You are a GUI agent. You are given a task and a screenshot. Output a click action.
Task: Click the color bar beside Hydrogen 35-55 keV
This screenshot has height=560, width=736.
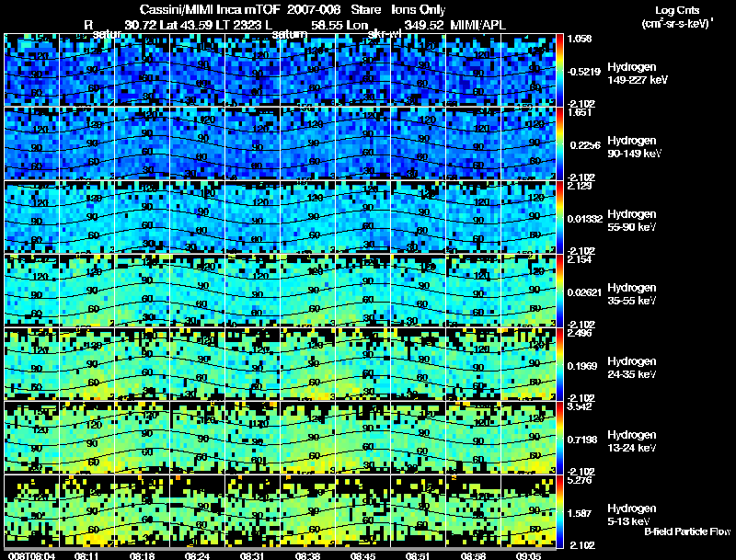tap(559, 291)
